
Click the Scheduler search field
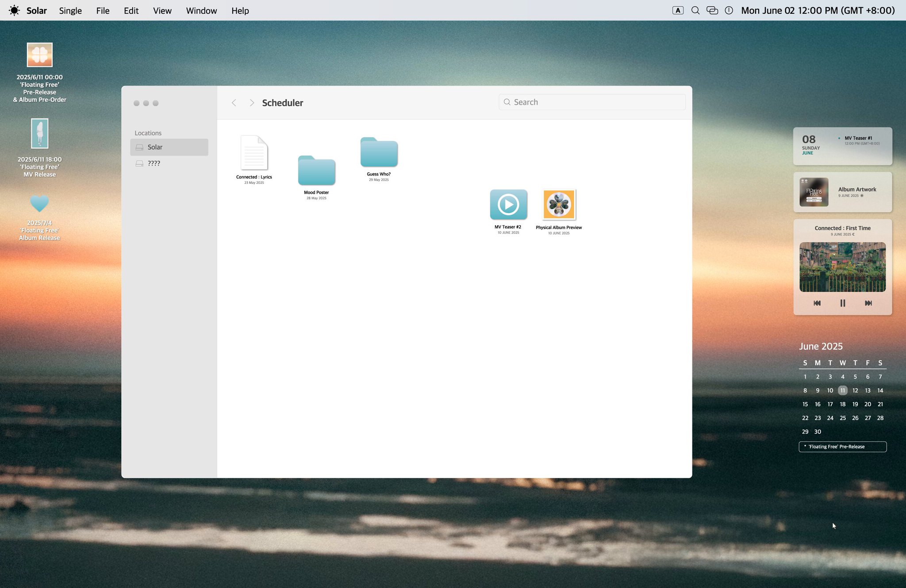pyautogui.click(x=592, y=102)
